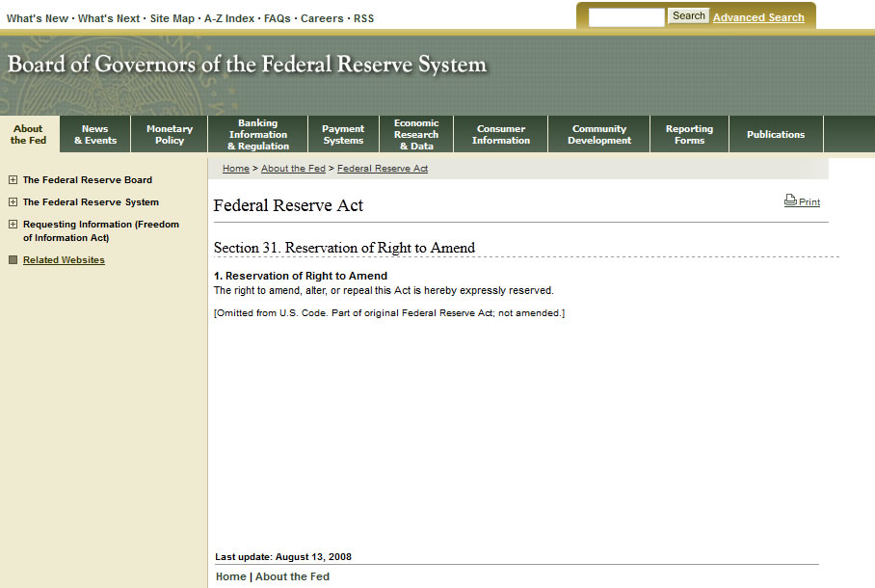Click Requesting Information sidebar label

101,230
